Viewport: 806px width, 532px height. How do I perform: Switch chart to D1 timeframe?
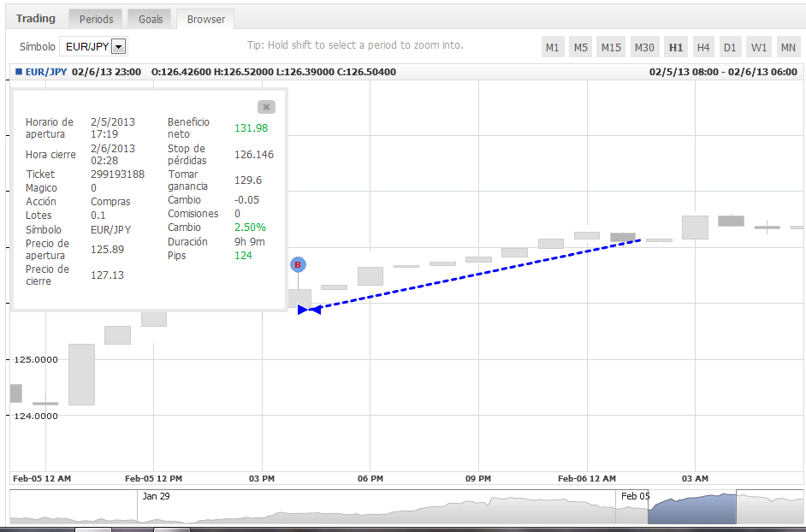click(x=730, y=47)
